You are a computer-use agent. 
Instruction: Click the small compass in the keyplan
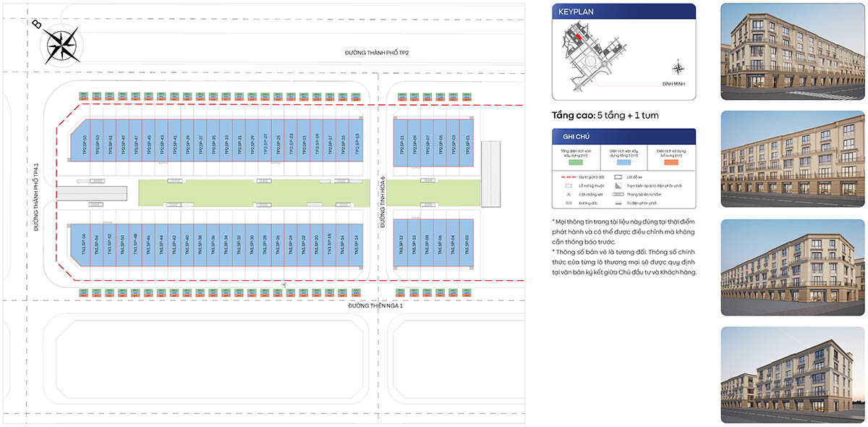pos(678,69)
